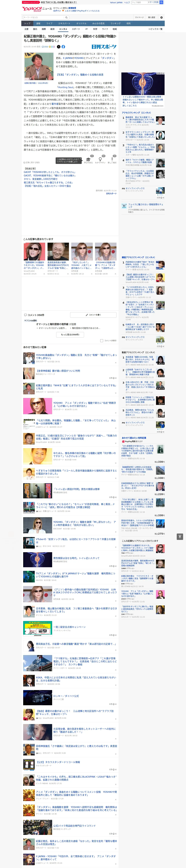186x868 pixels.
Task: Open the トップ tab
Action: pos(27,24)
